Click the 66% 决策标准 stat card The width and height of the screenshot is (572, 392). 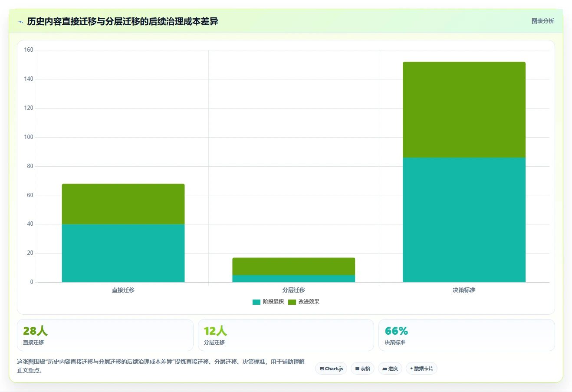coord(467,335)
